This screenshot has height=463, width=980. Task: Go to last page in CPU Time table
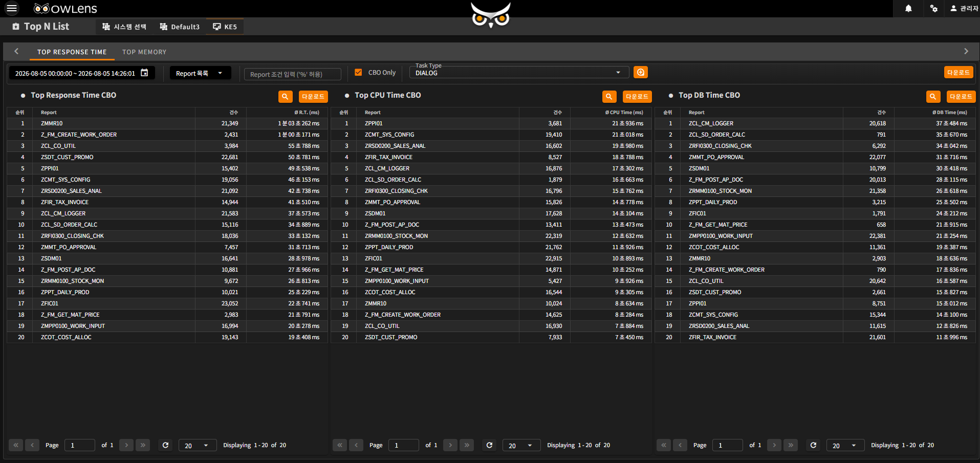click(467, 445)
